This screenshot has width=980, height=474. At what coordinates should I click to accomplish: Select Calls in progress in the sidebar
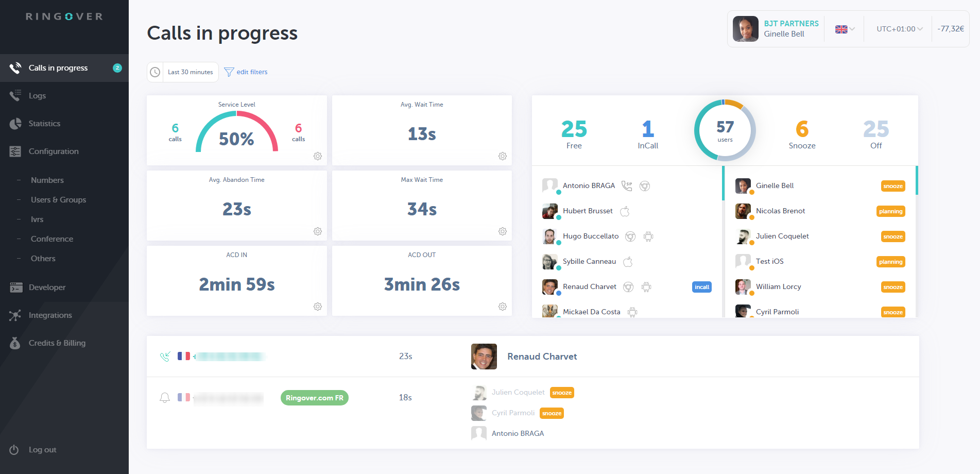click(x=58, y=67)
